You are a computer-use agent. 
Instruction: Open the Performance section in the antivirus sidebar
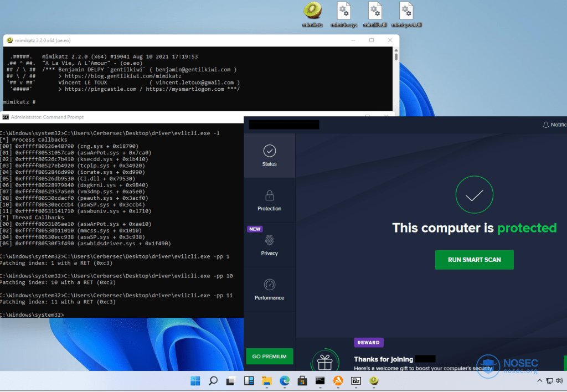270,290
